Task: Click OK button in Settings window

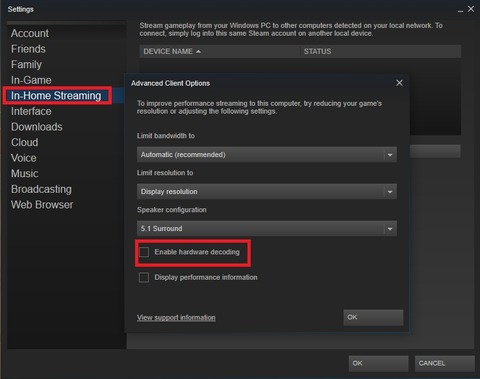Action: pos(379,363)
